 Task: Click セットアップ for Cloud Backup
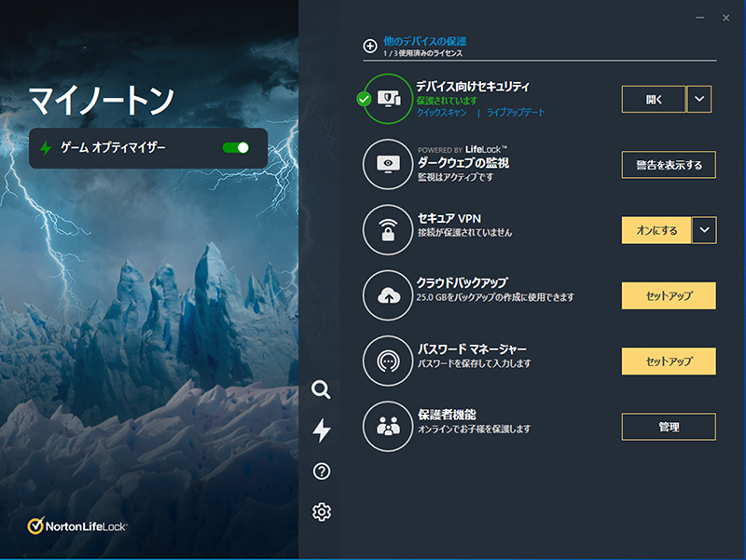coord(669,295)
